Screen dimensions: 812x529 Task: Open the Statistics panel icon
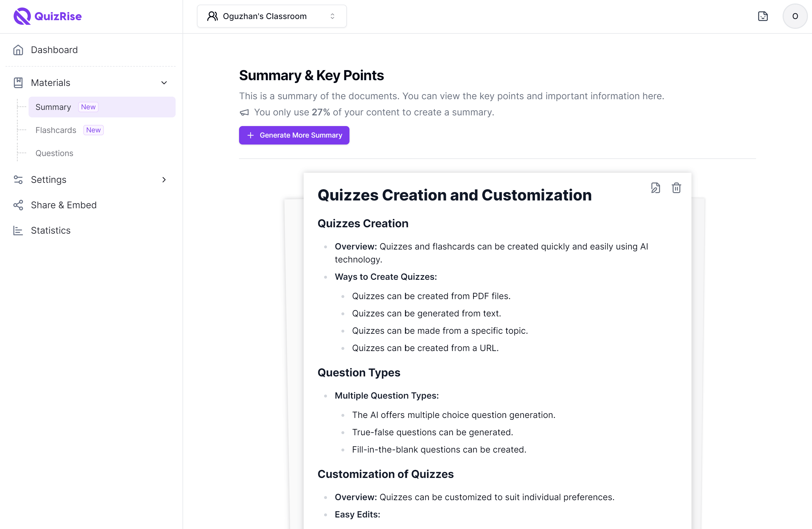pos(18,230)
